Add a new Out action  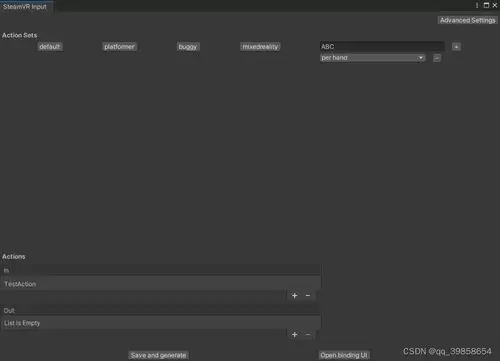point(294,335)
